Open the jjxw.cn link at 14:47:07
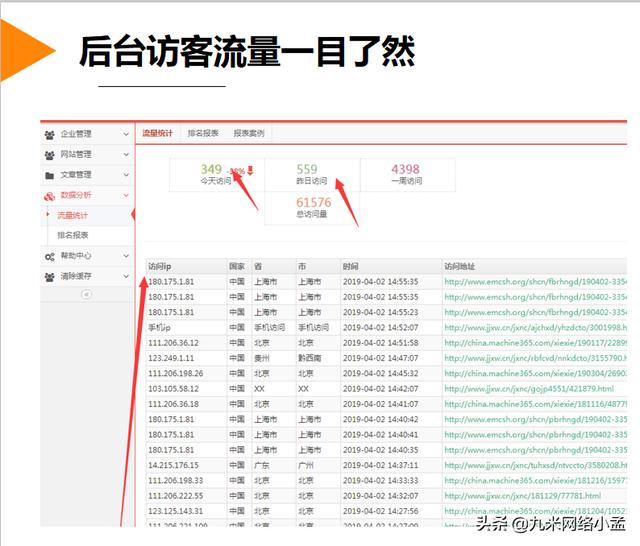Image resolution: width=640 pixels, height=546 pixels. coord(535,358)
